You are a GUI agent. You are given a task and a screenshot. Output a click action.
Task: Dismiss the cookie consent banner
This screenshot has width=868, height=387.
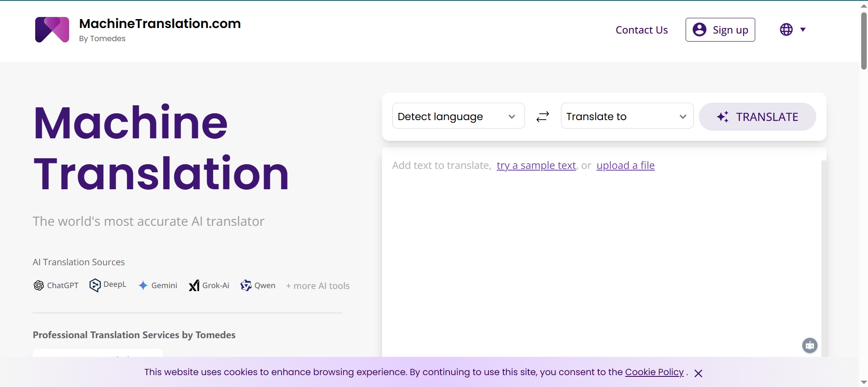tap(698, 373)
